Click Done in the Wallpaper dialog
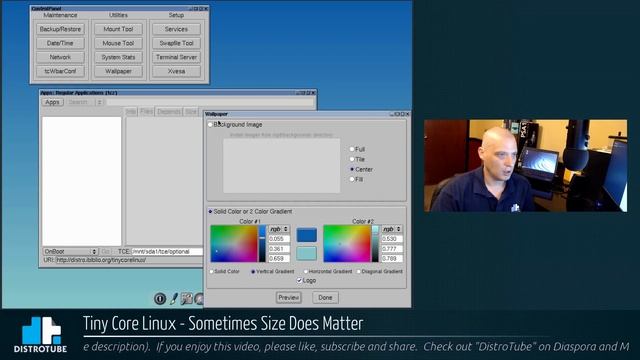This screenshot has height=360, width=640. tap(325, 298)
